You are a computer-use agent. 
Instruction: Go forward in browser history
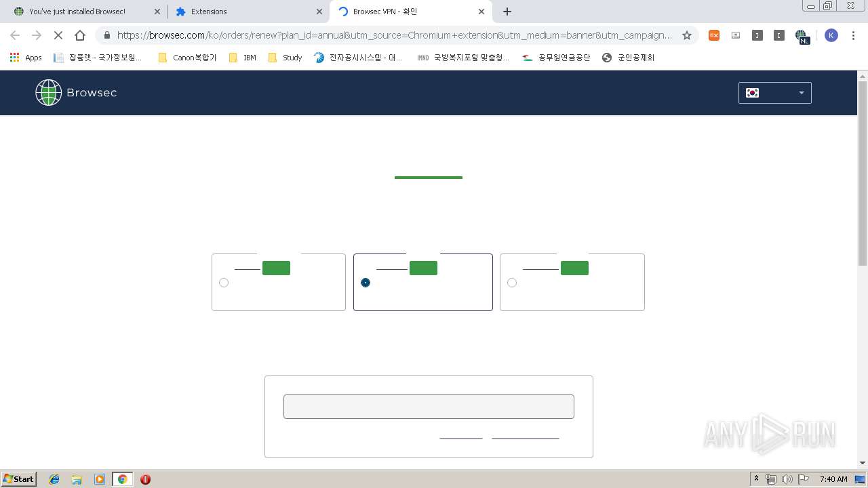click(37, 35)
